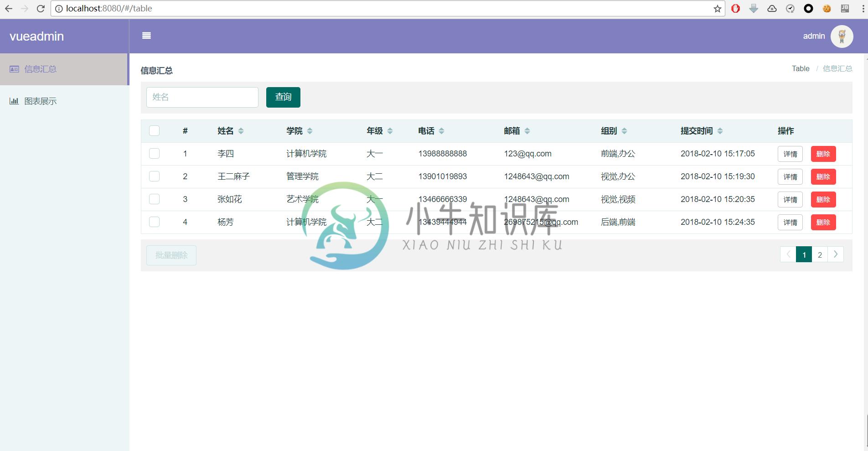868x451 pixels.
Task: Click the 管理学院 cell
Action: (302, 176)
